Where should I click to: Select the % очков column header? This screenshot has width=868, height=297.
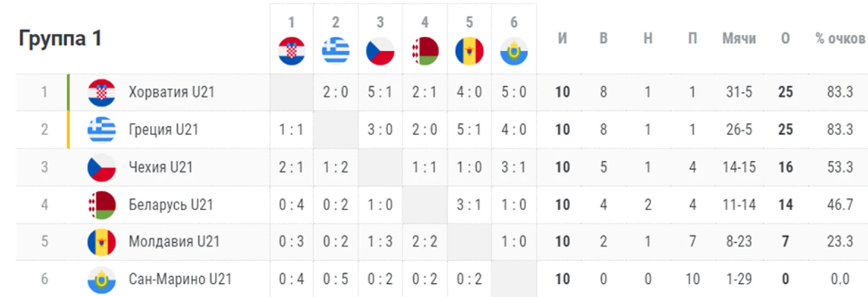coord(840,39)
